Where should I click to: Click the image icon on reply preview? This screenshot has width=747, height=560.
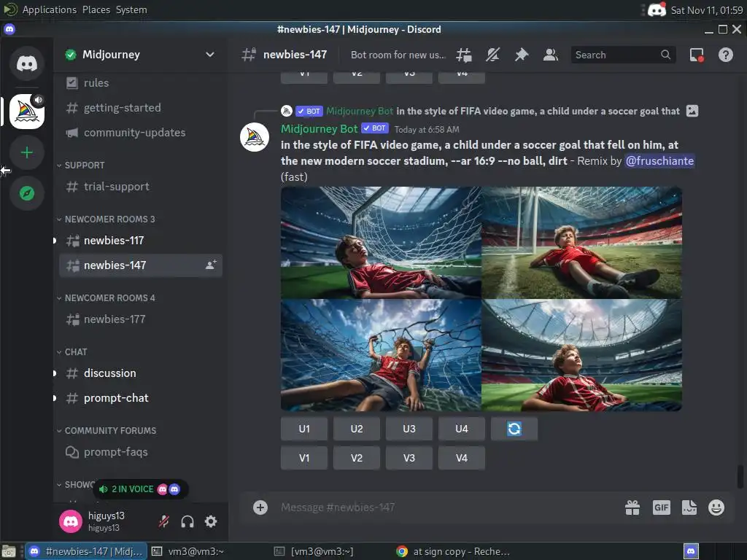(692, 111)
